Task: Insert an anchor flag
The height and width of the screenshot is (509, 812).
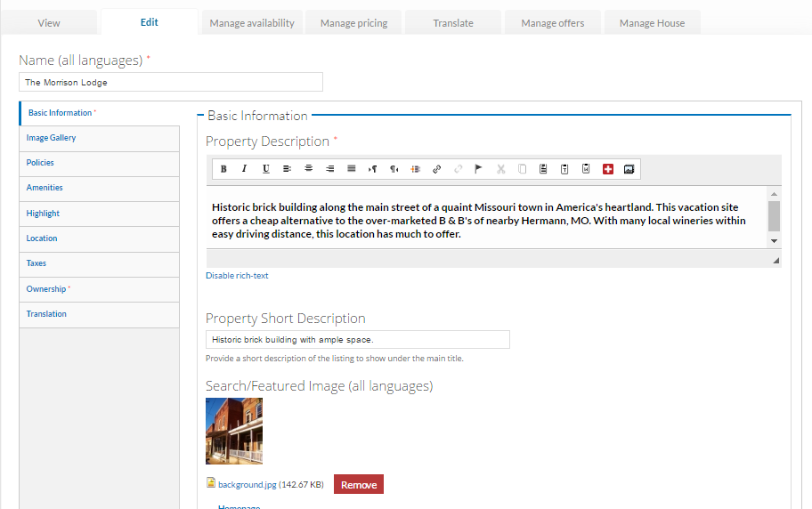Action: tap(479, 169)
